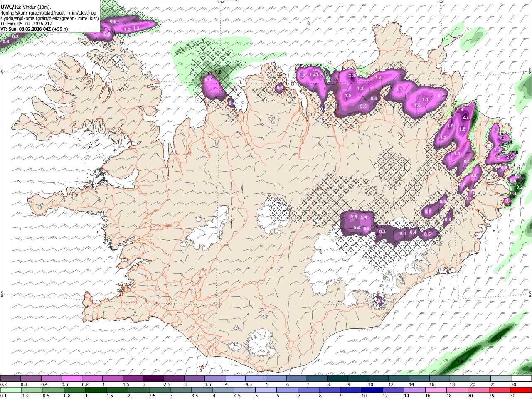Pick the light pink 16–18 rain legend swatch
This screenshot has height=399, width=532.
[x=436, y=390]
